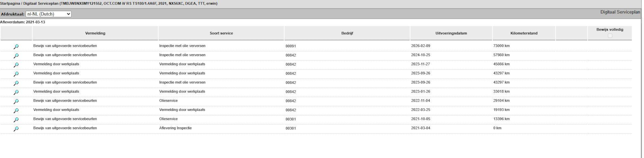
Task: Sort by the Vermelding column header
Action: click(95, 33)
